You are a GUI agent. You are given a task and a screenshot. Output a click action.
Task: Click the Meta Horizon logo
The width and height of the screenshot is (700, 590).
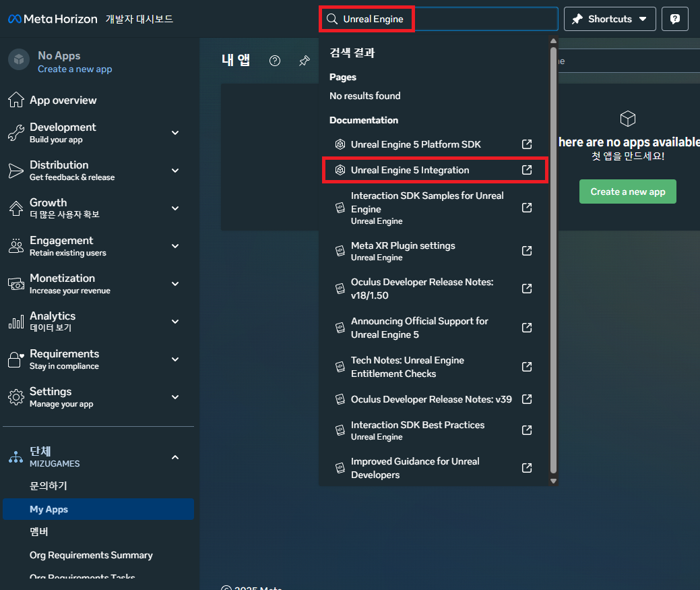click(53, 19)
